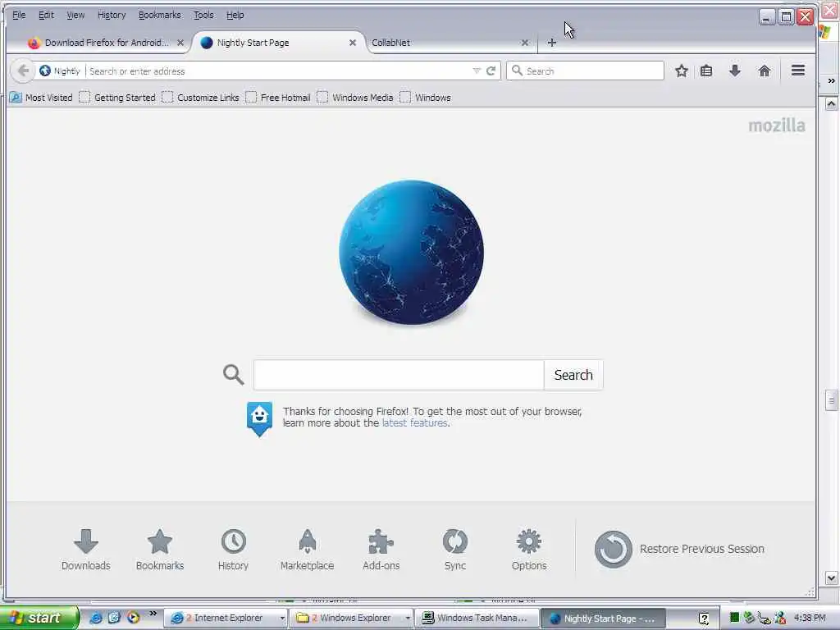
Task: Click the Nightly identity globe icon
Action: tap(45, 71)
